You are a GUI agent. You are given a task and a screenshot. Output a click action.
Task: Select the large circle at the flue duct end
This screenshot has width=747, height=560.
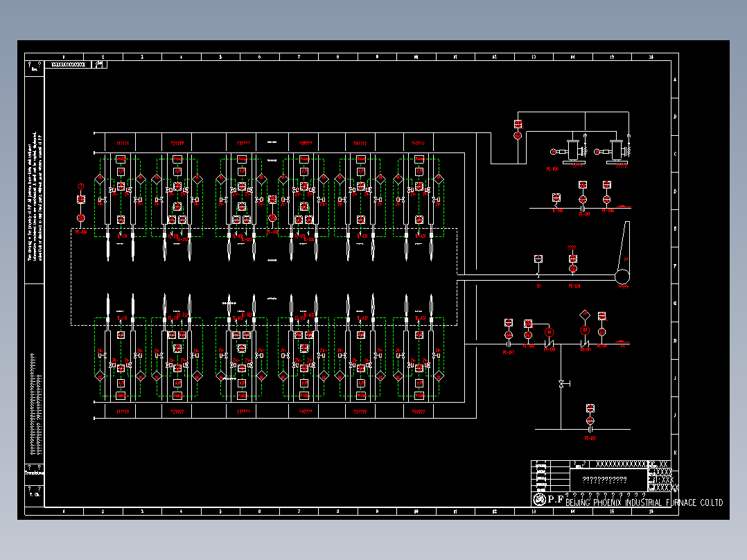click(x=622, y=277)
